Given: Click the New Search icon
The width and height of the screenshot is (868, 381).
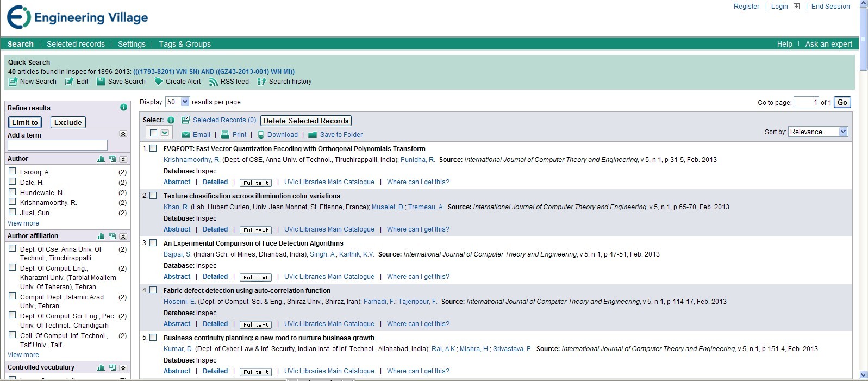Looking at the screenshot, I should [13, 82].
